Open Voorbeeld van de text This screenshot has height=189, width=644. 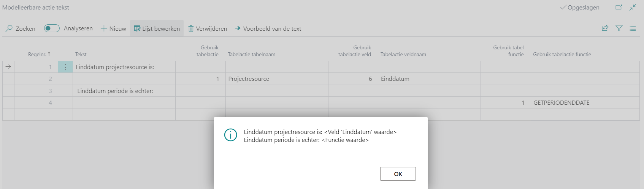[268, 28]
